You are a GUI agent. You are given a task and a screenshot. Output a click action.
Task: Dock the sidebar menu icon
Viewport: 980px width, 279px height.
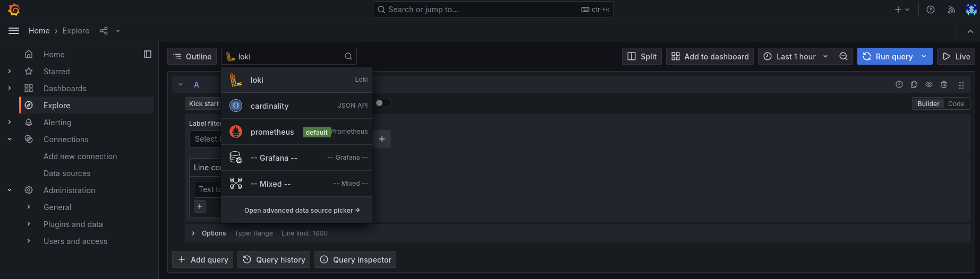click(x=148, y=54)
